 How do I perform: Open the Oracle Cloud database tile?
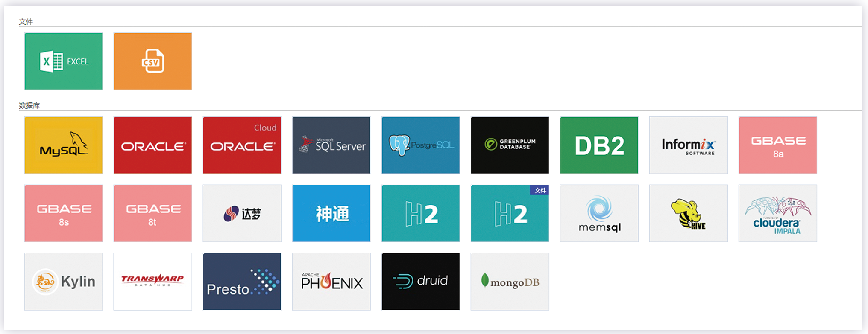(x=242, y=145)
